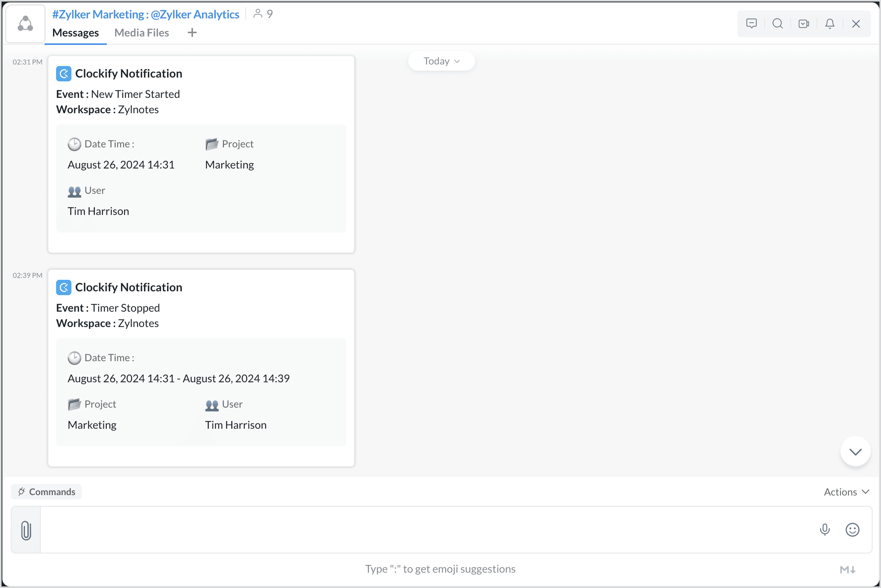This screenshot has height=588, width=881.
Task: Click the channel avatar icon
Action: click(x=25, y=24)
